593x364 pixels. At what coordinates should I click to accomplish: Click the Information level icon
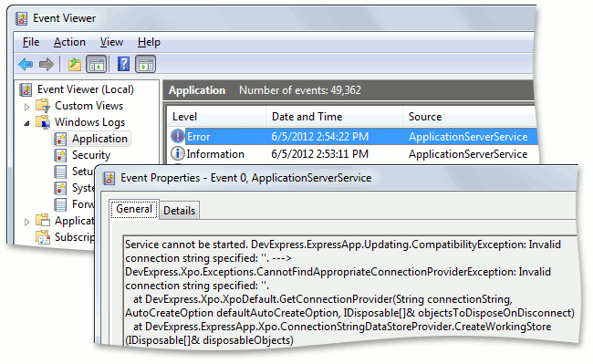click(x=177, y=153)
